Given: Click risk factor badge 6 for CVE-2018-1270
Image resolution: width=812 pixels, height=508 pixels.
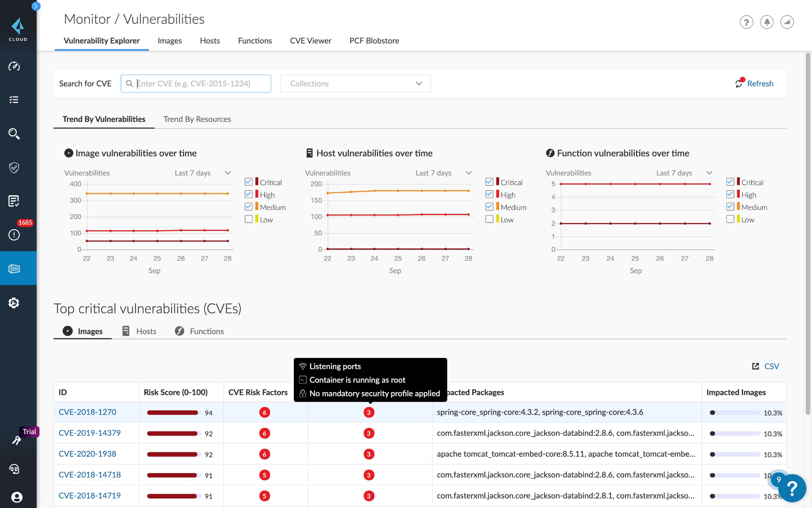Looking at the screenshot, I should 264,412.
